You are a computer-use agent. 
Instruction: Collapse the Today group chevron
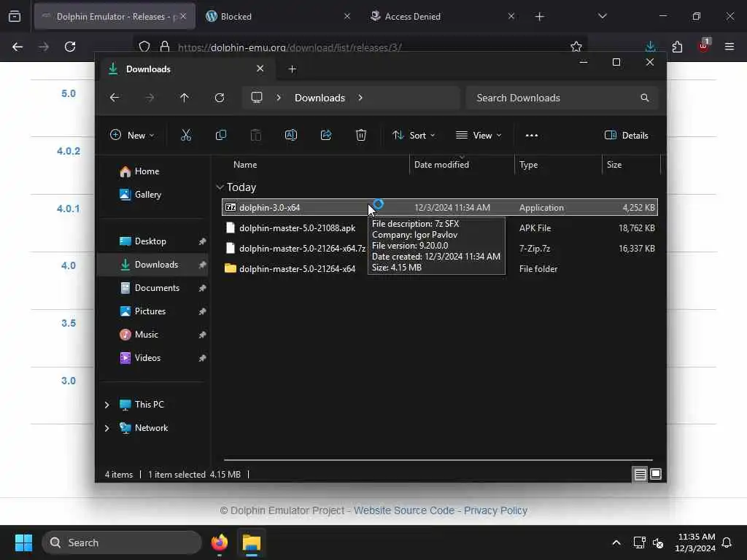click(x=220, y=187)
